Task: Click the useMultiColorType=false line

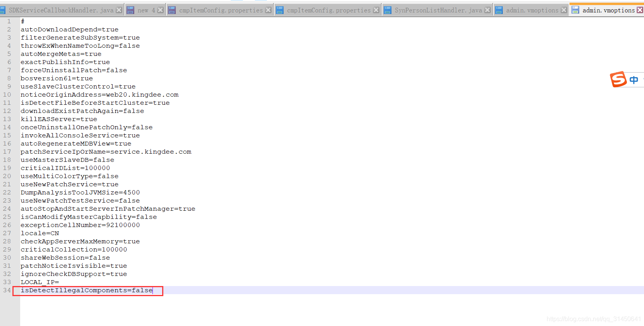Action: pos(69,176)
